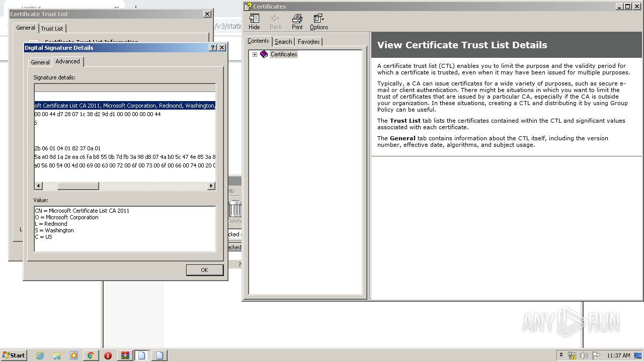Click 'CN = Microsoft Certificate List CA 2011' value

82,211
